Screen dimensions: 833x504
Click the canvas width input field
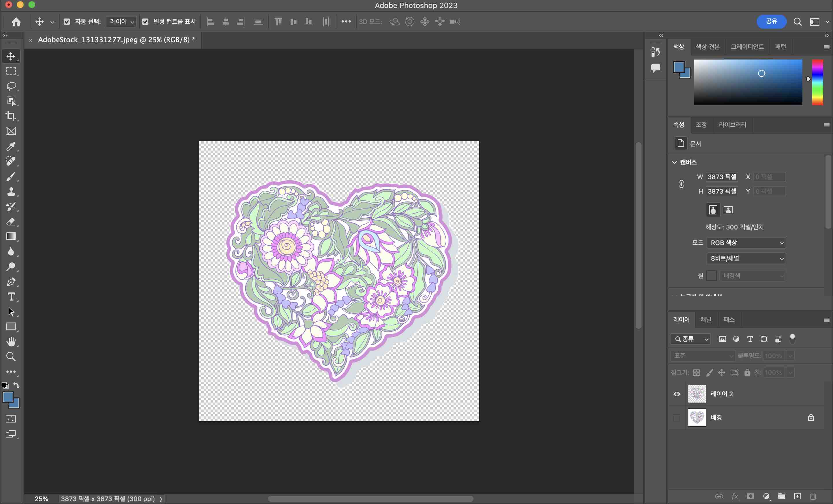click(x=721, y=177)
